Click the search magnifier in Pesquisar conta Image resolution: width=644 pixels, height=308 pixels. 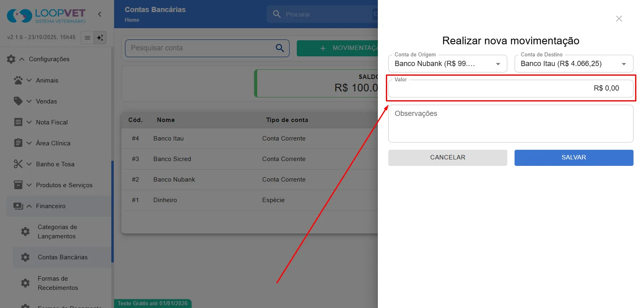[280, 48]
